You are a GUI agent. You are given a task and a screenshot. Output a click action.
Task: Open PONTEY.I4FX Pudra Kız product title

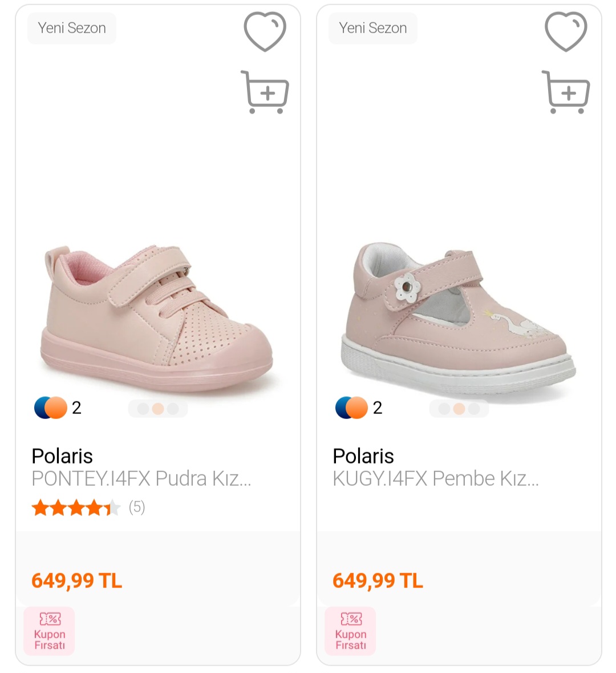(x=141, y=478)
